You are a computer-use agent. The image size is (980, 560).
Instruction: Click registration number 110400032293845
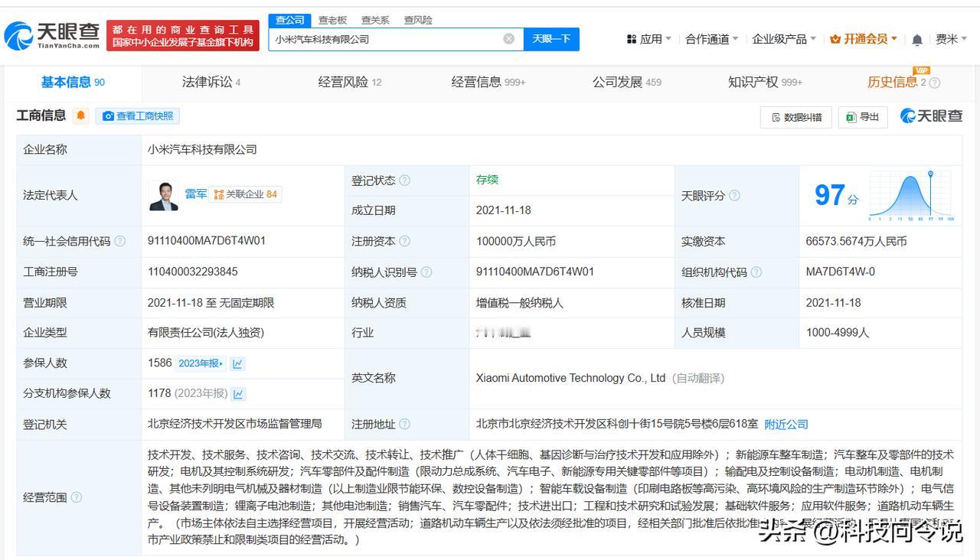point(193,272)
